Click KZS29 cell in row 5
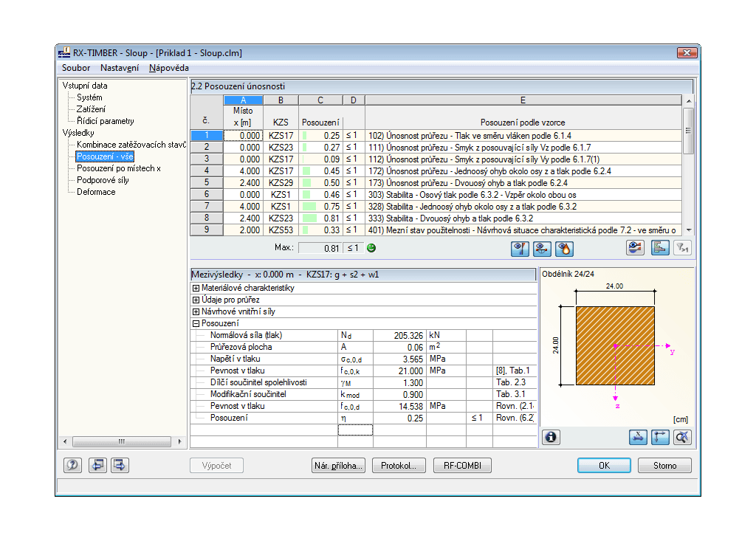 (281, 183)
